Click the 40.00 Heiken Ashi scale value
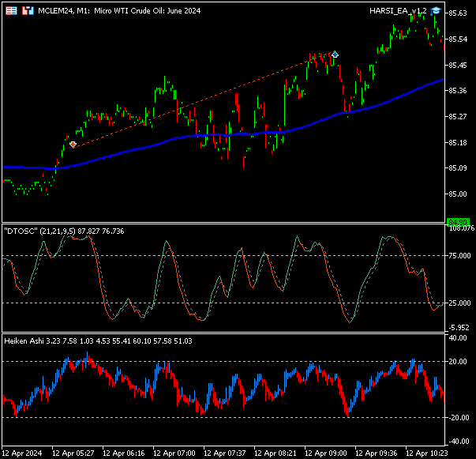The width and height of the screenshot is (476, 459). click(458, 338)
